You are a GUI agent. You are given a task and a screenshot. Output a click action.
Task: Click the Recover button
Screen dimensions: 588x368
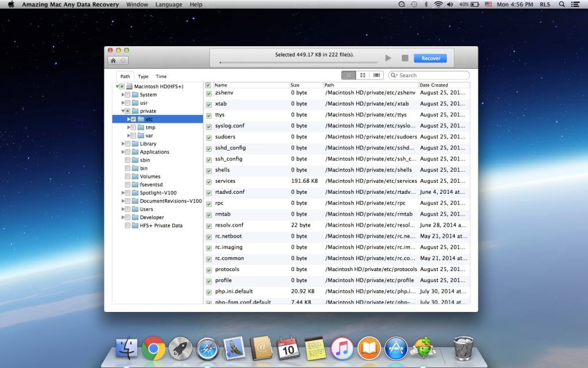coord(431,58)
